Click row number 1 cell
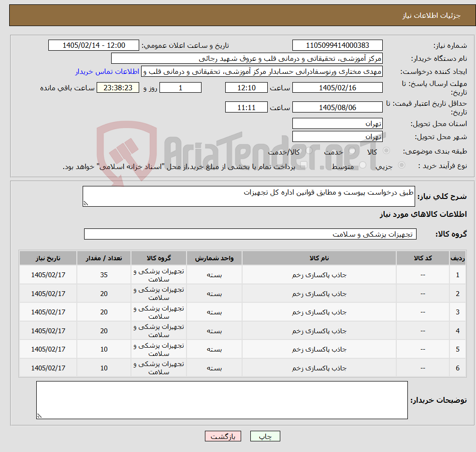Viewport: 476px width, 452px height. click(x=458, y=275)
